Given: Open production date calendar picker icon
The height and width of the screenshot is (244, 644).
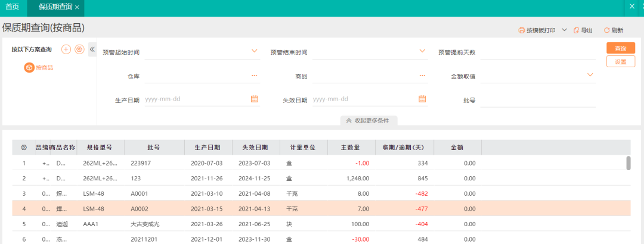Looking at the screenshot, I should click(254, 99).
